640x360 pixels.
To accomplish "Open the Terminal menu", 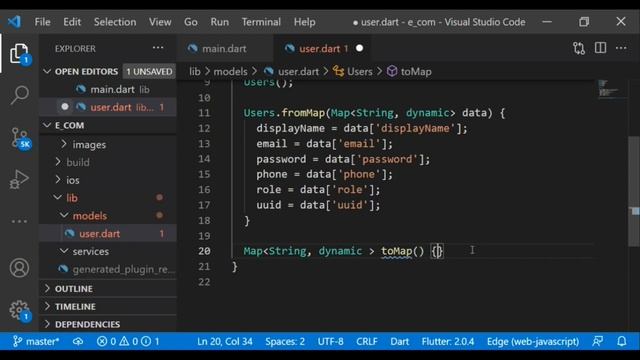I will (x=261, y=22).
